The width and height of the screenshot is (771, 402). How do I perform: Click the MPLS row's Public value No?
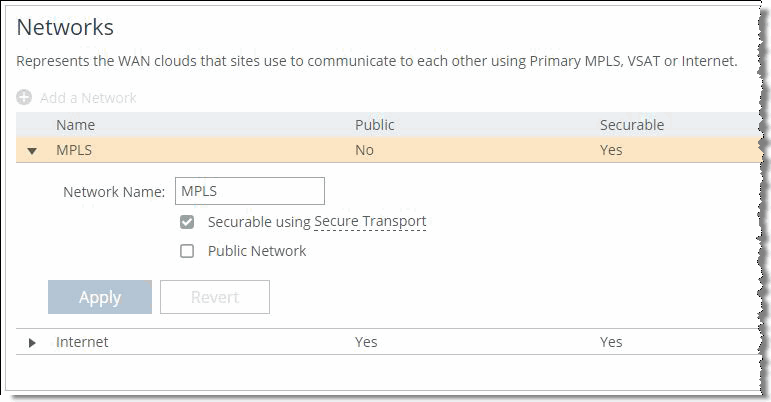(x=365, y=150)
